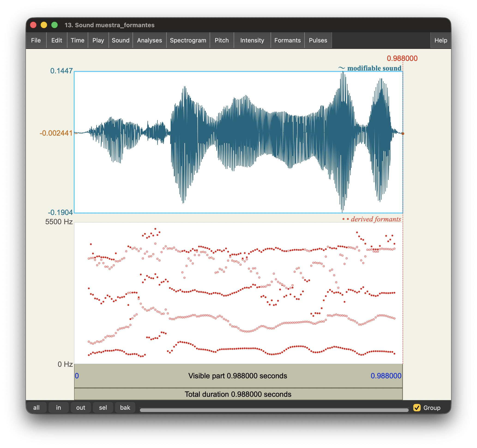The image size is (477, 448).
Task: Click the horizontal scrollbar at the bottom
Action: pos(274,410)
